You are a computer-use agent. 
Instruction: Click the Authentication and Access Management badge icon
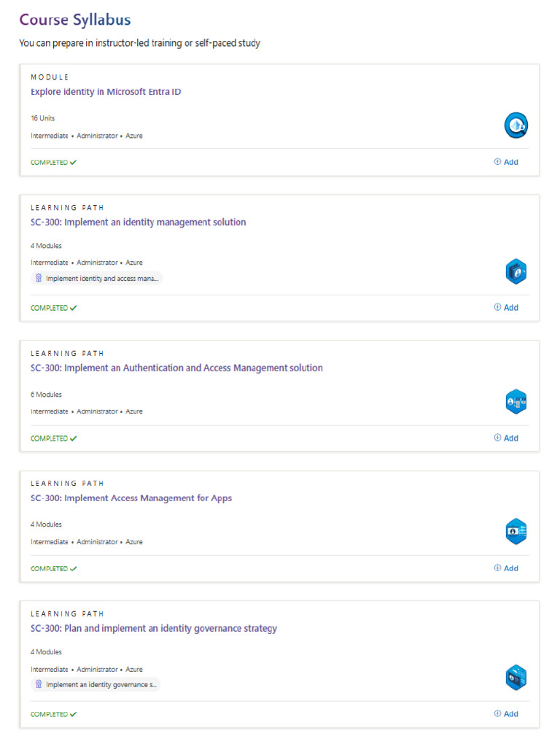pos(516,402)
